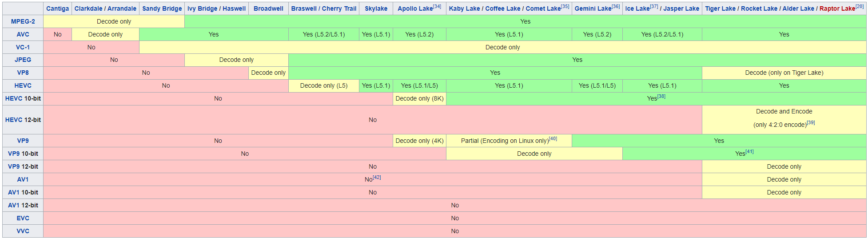Click the 'Decode only' cell in the JPEG row
Viewport: 868px width, 239px height.
pyautogui.click(x=236, y=60)
